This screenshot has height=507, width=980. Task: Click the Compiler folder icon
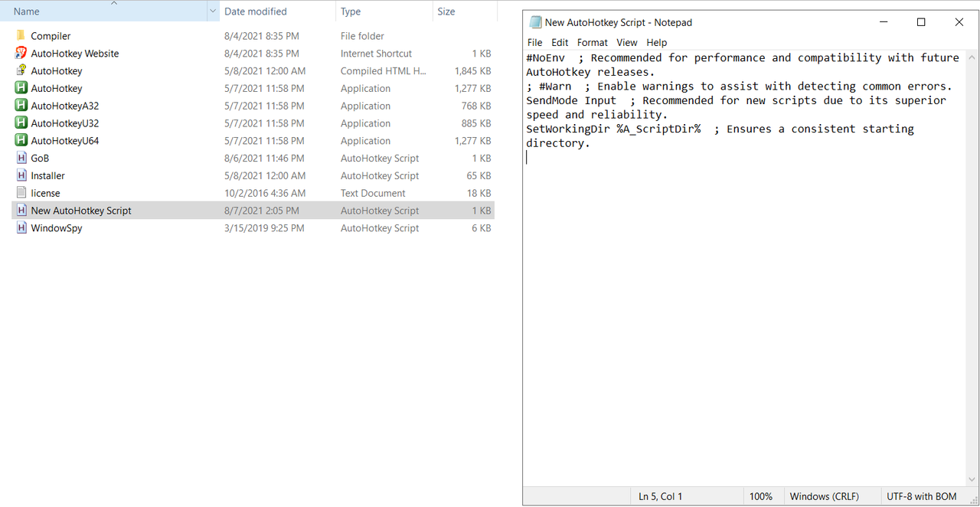coord(21,36)
